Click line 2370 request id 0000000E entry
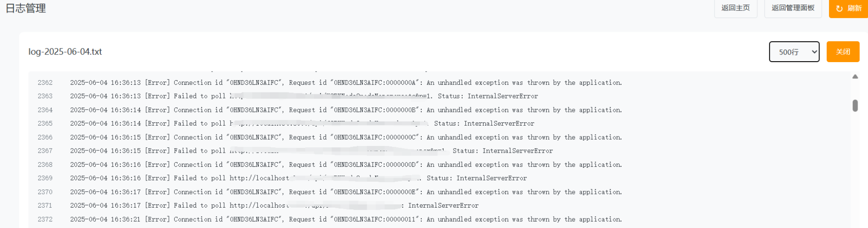 (346, 192)
